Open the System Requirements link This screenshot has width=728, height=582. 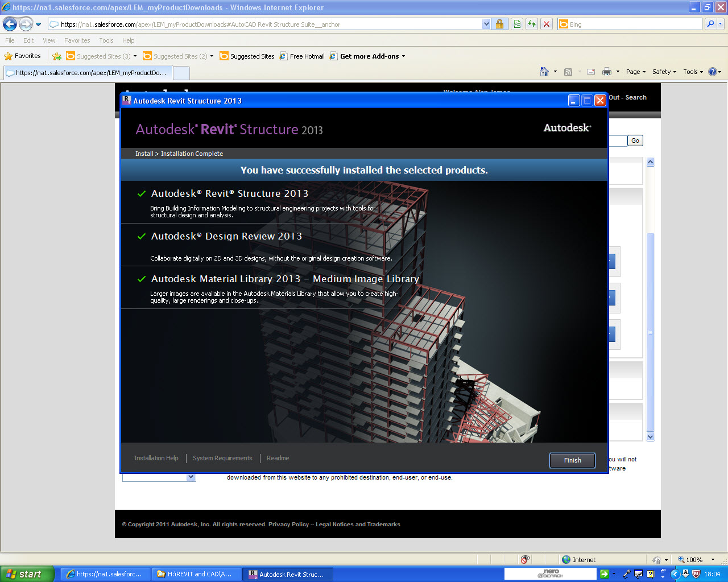tap(222, 458)
